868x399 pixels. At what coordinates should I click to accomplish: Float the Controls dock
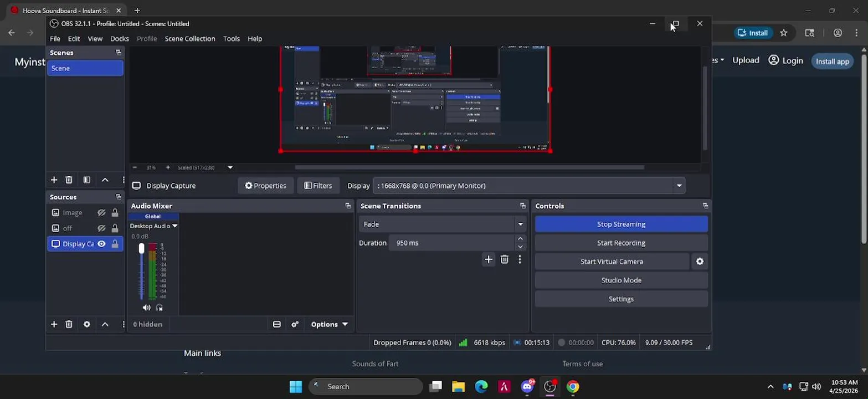[705, 206]
